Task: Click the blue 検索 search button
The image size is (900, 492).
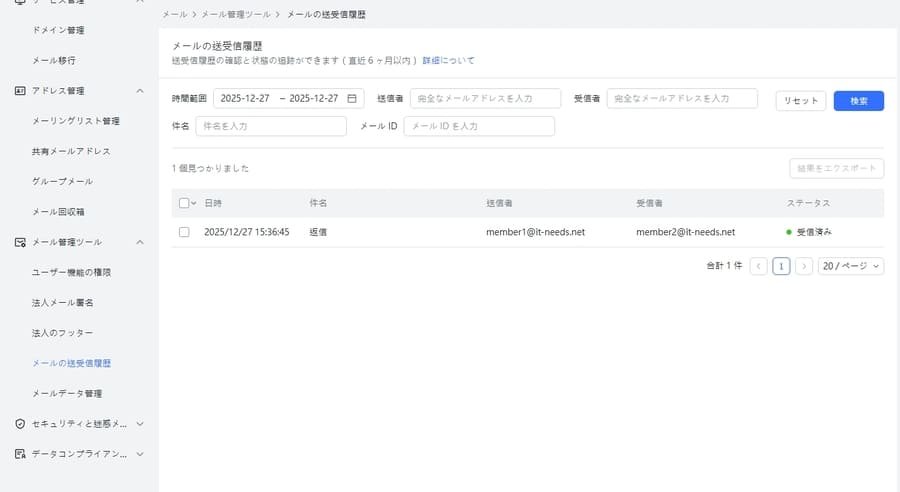Action: [x=859, y=101]
